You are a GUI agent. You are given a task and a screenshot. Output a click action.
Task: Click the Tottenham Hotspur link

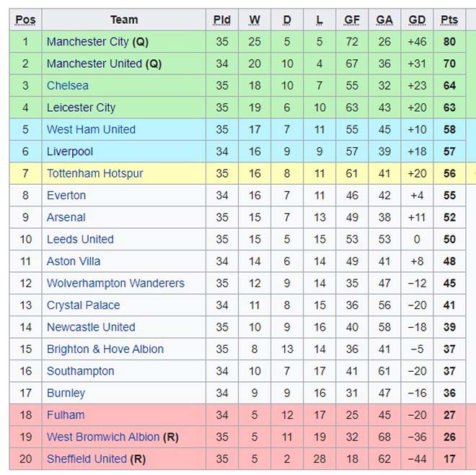94,173
